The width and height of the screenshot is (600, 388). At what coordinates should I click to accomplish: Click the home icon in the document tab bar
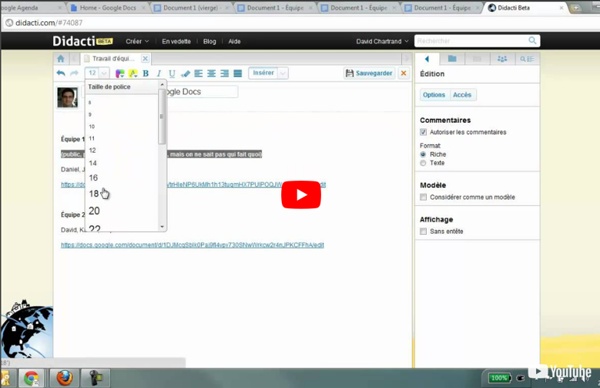61,59
